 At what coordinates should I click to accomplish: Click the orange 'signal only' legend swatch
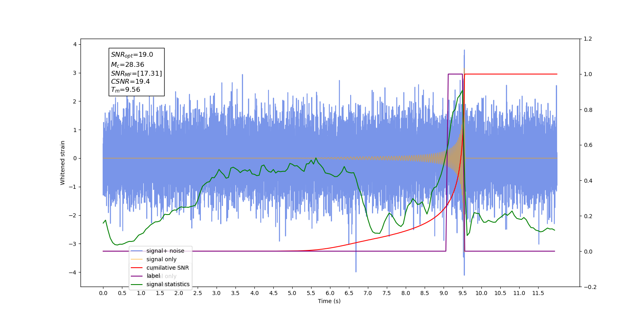[137, 259]
